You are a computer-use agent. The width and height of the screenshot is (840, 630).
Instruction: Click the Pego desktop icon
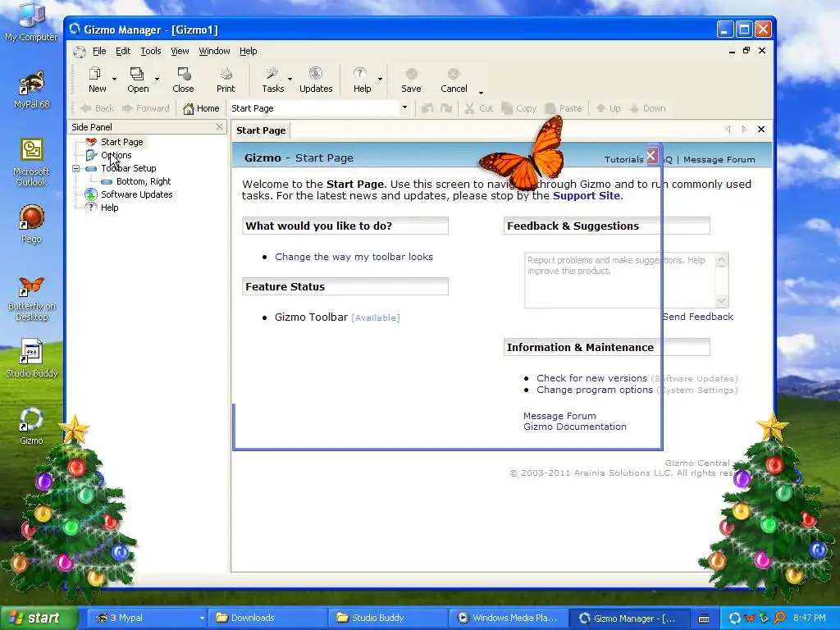coord(31,224)
